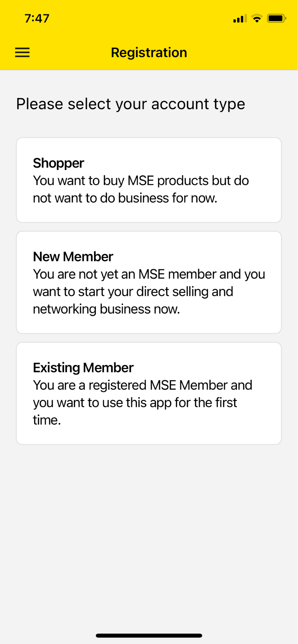Tap "networking business now." line in New Member card

pyautogui.click(x=106, y=309)
